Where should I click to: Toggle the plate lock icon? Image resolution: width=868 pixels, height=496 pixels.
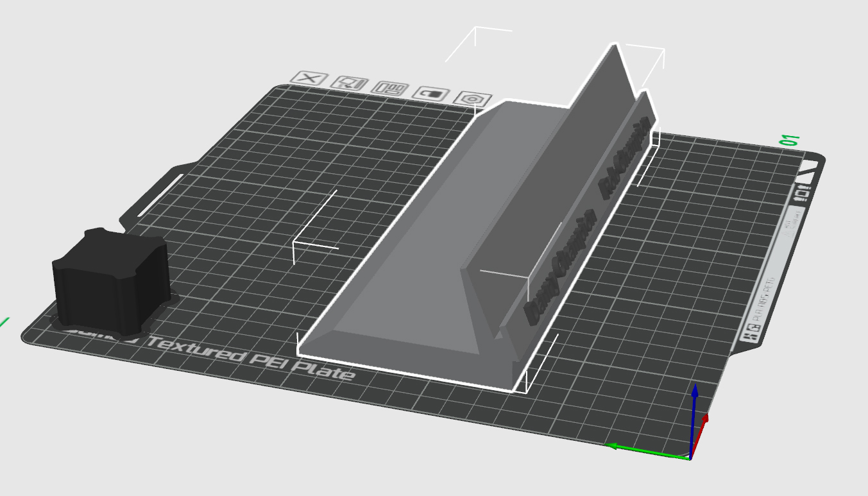(x=431, y=94)
